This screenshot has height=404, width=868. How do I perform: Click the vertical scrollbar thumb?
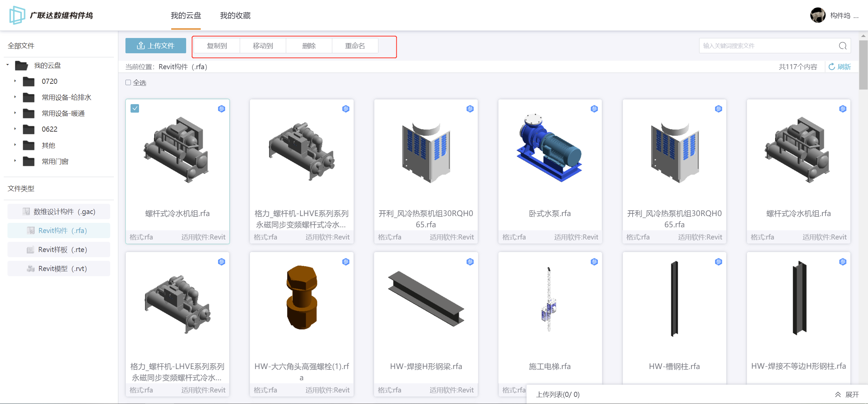(863, 64)
